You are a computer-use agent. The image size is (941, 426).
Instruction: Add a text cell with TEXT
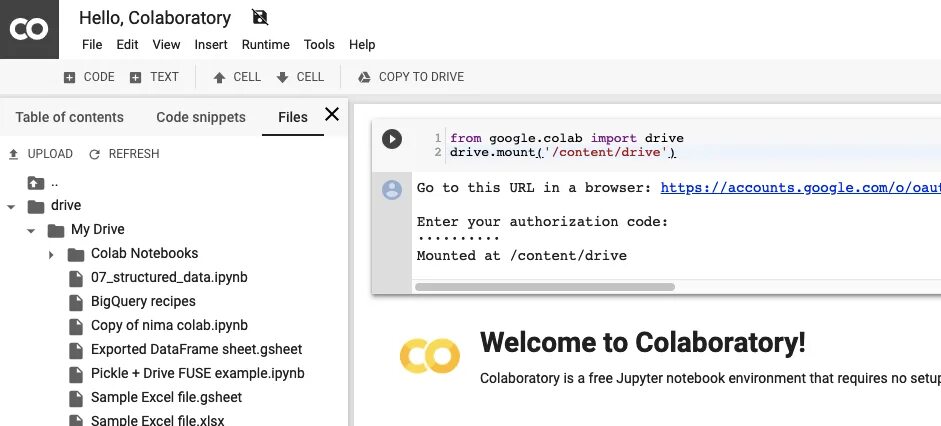[x=164, y=77]
